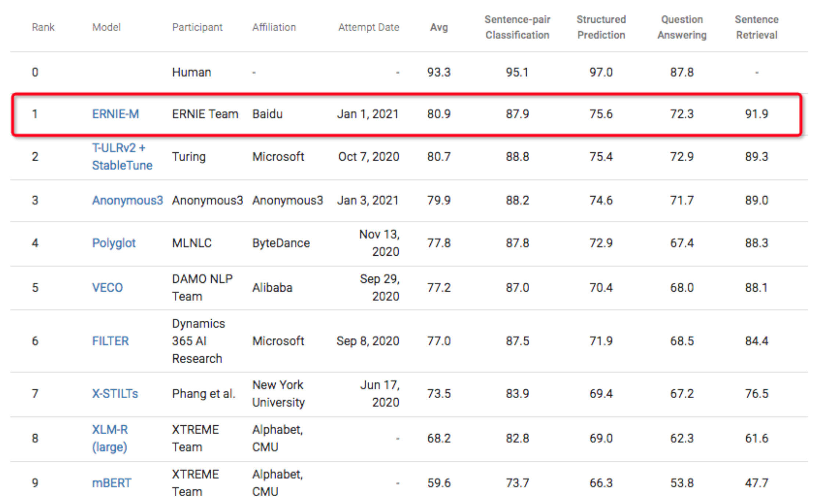This screenshot has height=504, width=818.
Task: Click the Rank column header
Action: pyautogui.click(x=43, y=27)
